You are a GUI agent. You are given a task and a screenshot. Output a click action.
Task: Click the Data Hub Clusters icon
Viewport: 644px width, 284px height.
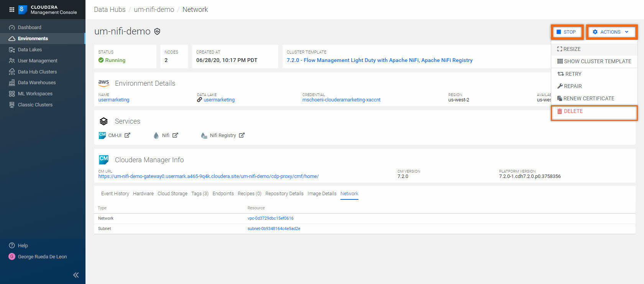[12, 72]
